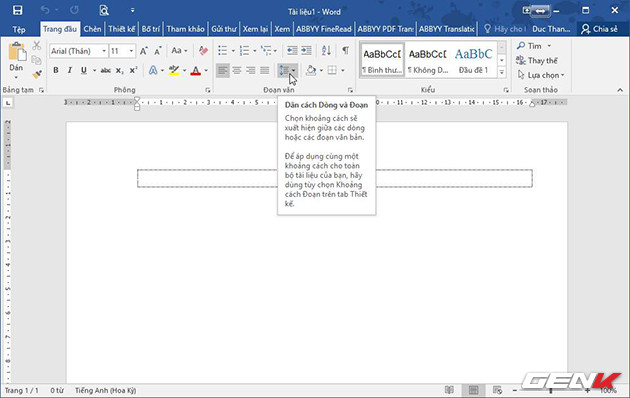Decrease font size with the smaller A icon
630x398 pixels.
pos(158,51)
